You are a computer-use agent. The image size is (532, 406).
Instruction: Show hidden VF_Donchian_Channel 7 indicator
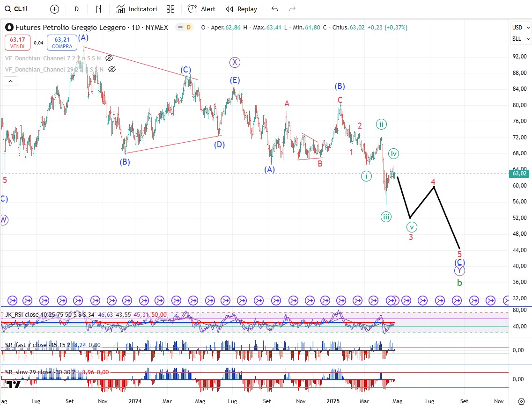click(x=109, y=58)
